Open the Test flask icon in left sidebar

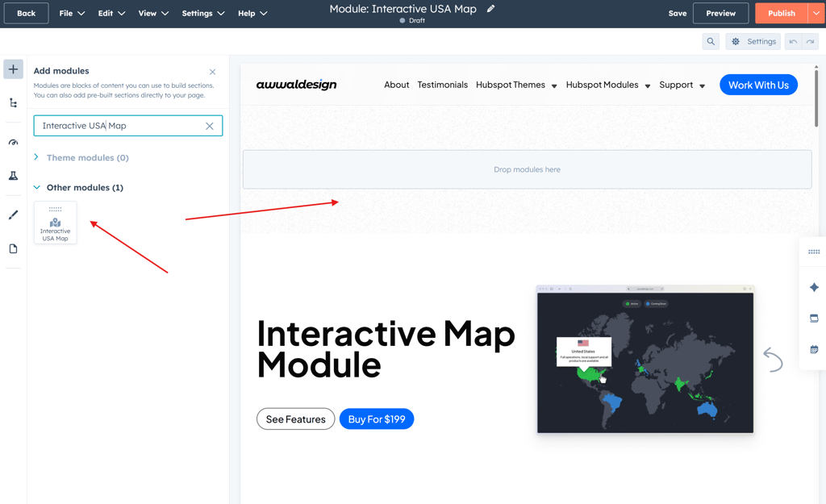click(x=13, y=176)
